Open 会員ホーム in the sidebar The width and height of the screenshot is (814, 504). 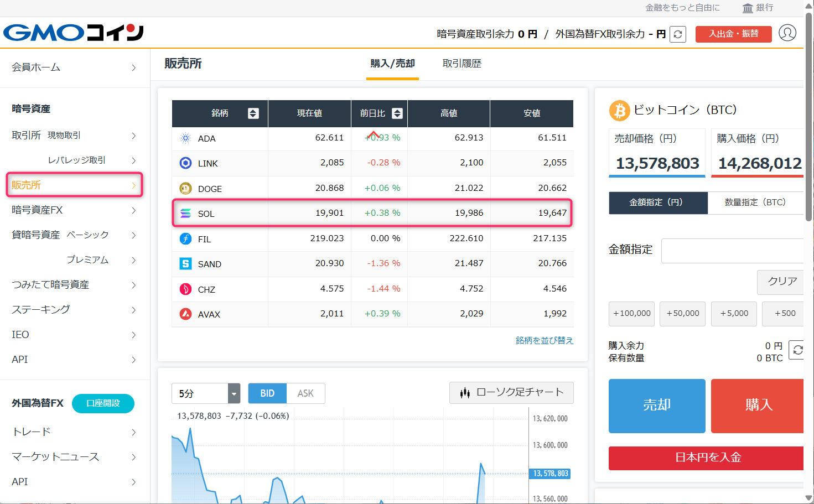coord(74,67)
